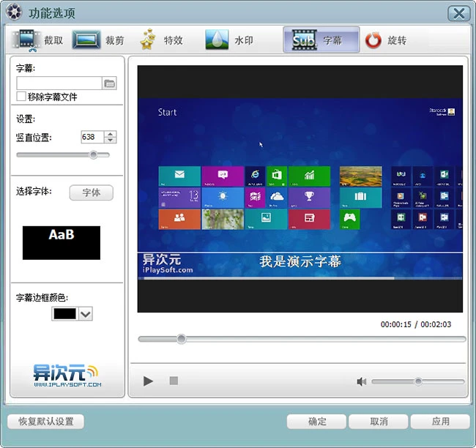Click the video seek progress slider
Viewport: 476px width, 448px height.
coord(302,339)
